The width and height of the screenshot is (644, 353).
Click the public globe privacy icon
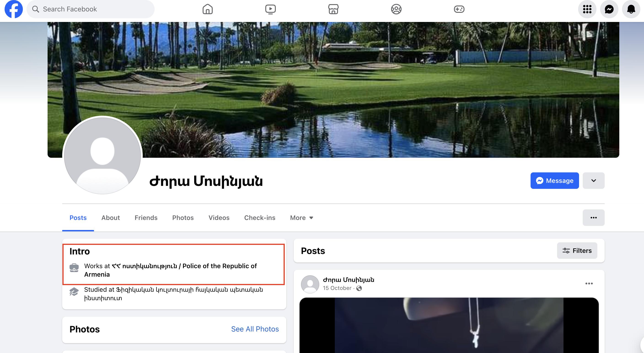pyautogui.click(x=359, y=288)
